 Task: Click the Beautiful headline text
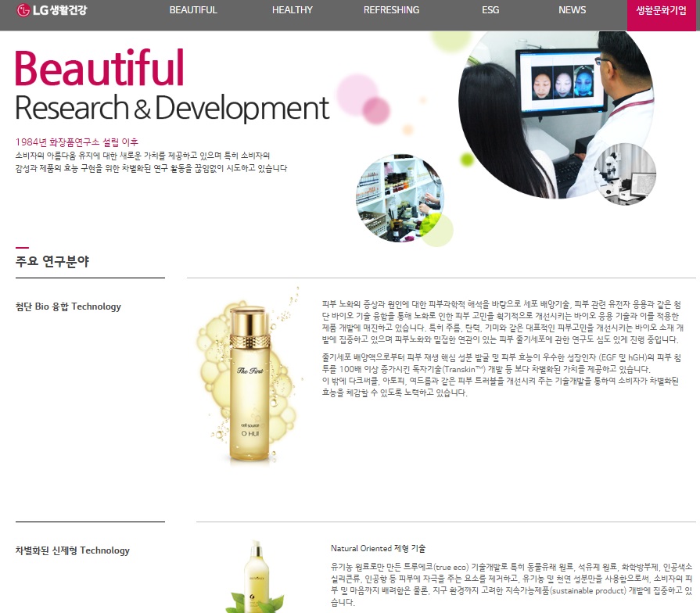99,68
